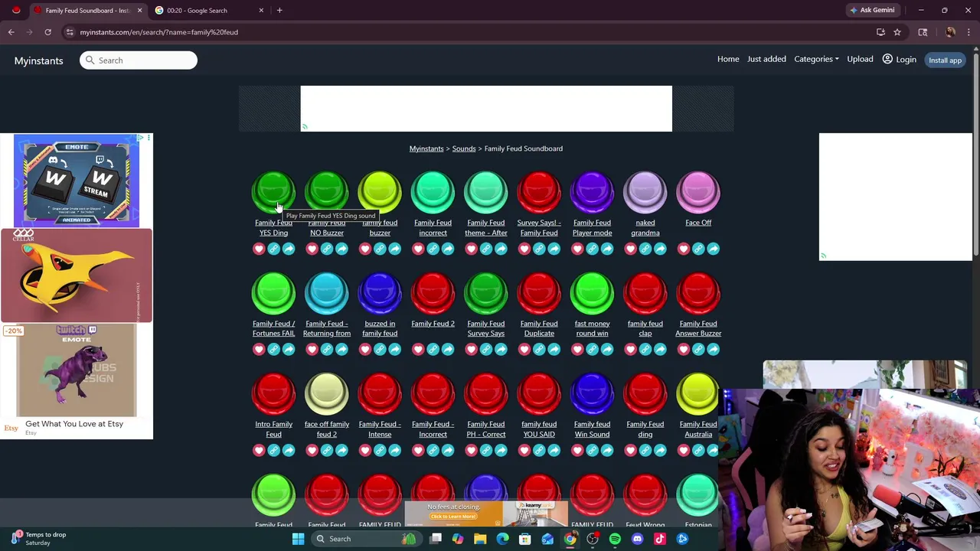
Task: Share the naked grandma sound
Action: [x=660, y=249]
